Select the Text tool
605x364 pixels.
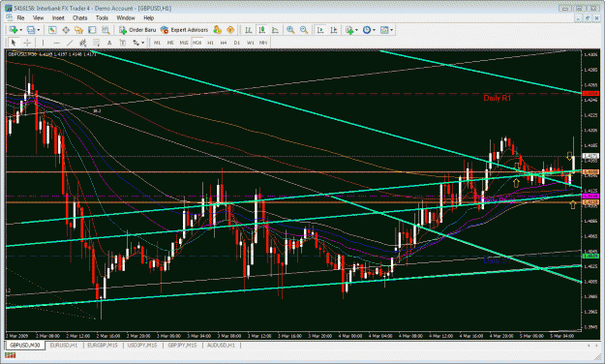click(109, 43)
